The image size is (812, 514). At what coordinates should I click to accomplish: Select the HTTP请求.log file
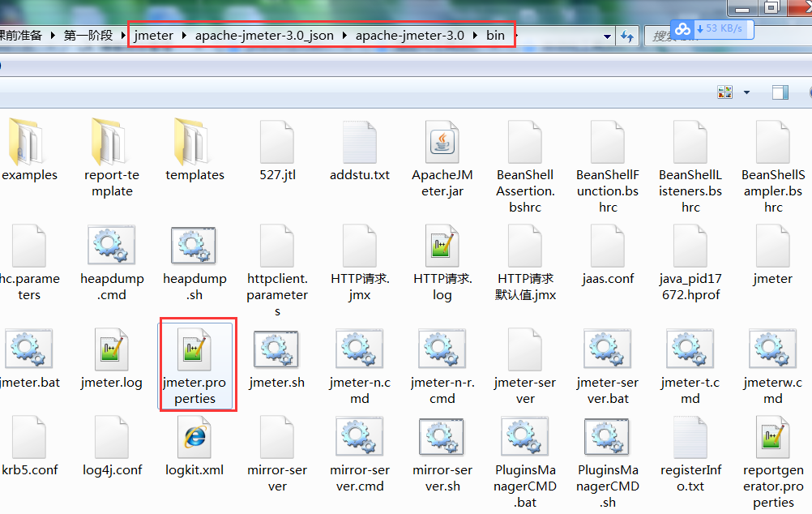[x=442, y=263]
